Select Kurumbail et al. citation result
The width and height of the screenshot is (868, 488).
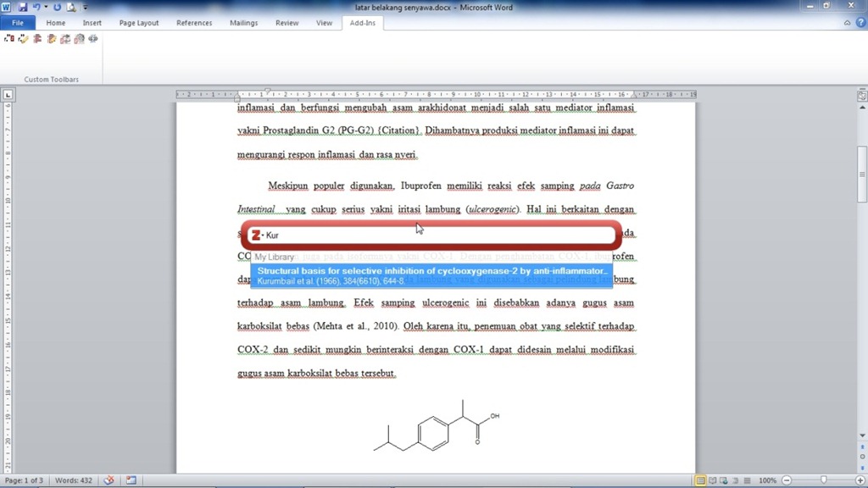click(x=431, y=275)
